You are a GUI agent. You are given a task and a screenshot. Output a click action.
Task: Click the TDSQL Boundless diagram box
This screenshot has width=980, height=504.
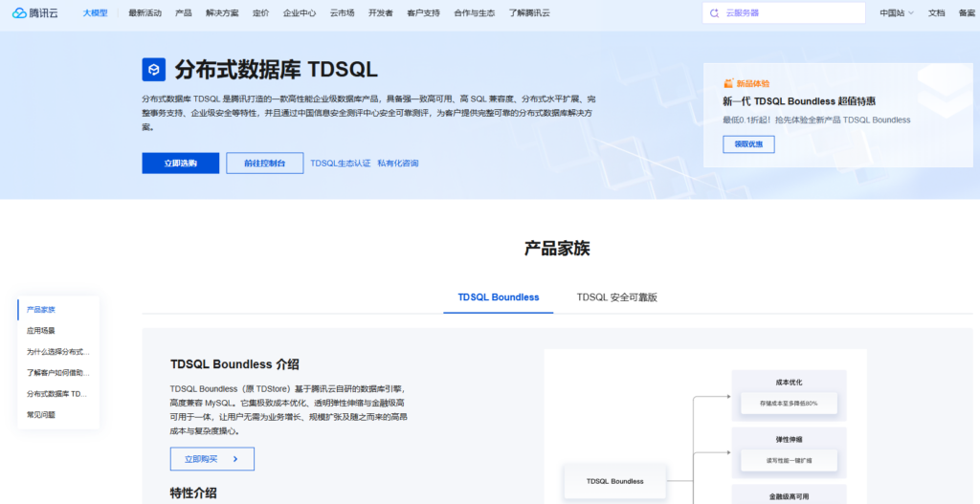[x=615, y=481]
